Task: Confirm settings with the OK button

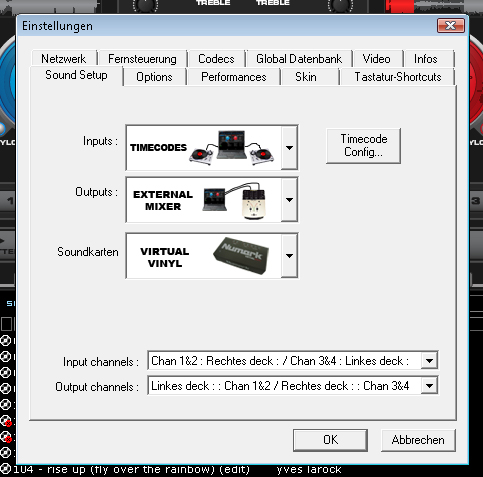Action: pos(330,440)
